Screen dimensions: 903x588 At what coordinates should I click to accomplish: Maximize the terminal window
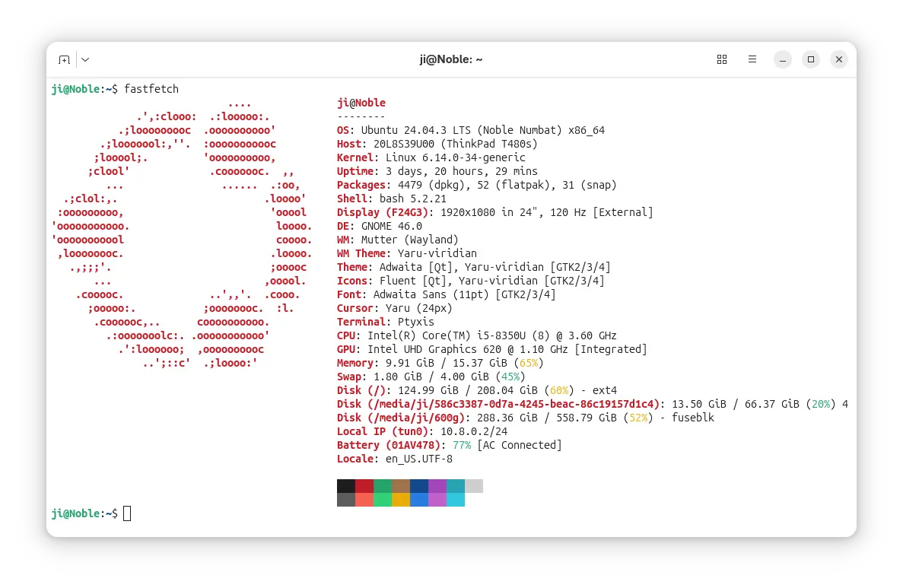pos(811,59)
